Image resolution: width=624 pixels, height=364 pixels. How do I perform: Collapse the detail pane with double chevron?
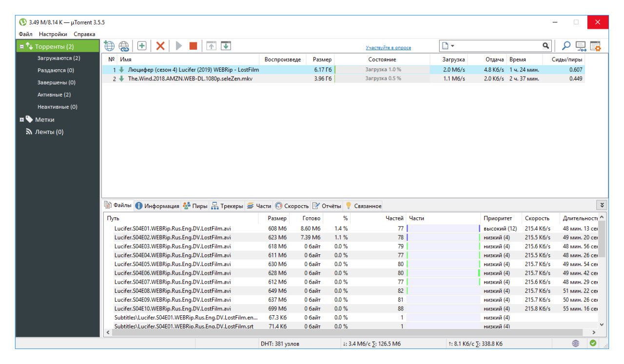pos(602,206)
